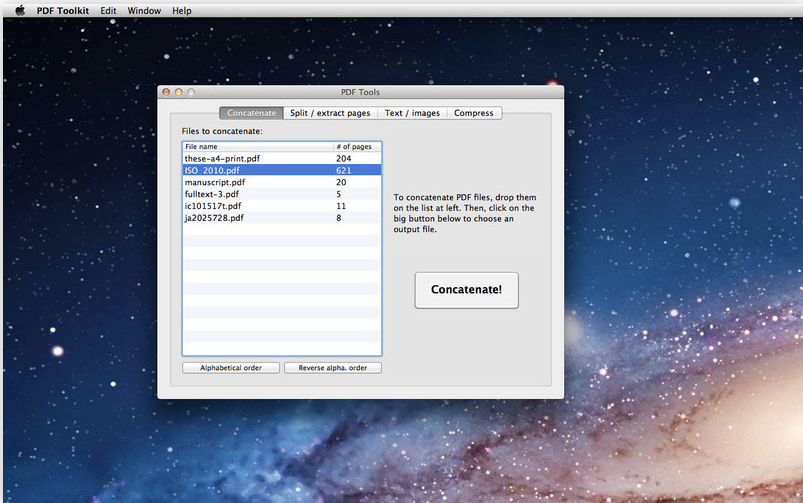Open the Help menu

tap(182, 10)
